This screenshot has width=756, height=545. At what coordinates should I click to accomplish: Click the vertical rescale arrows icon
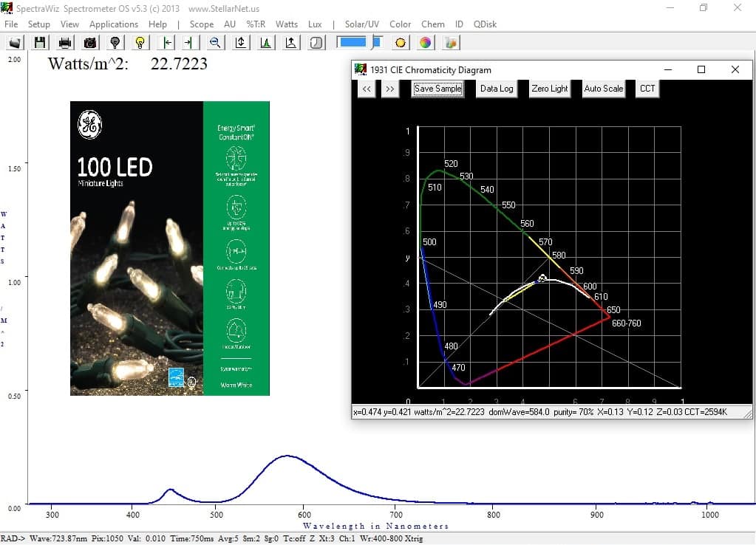241,42
